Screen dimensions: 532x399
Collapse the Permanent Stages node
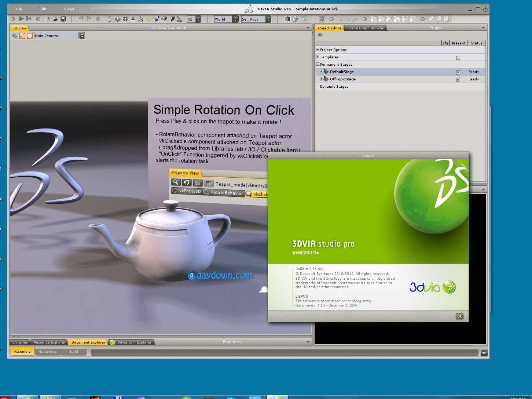[318, 64]
